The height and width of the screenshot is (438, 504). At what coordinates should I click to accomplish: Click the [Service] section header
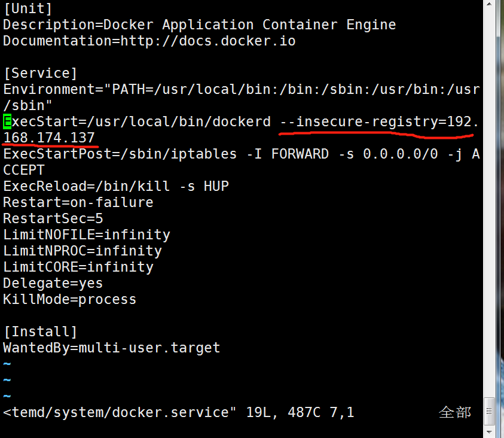tap(41, 74)
